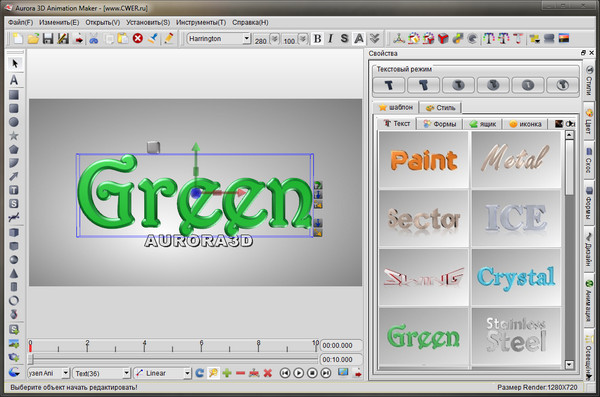Switch to the ящик template tab
The image size is (600, 397).
click(x=483, y=124)
